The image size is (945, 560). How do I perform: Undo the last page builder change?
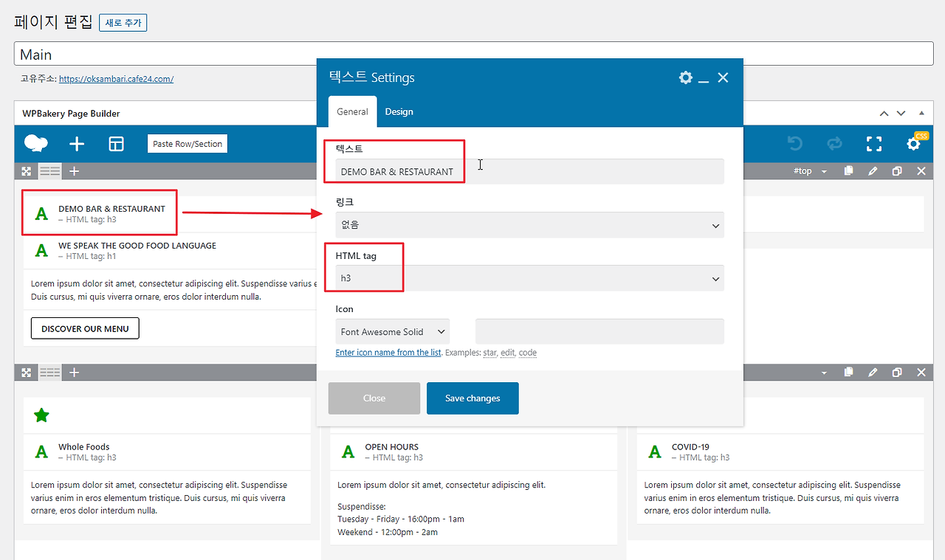(x=794, y=144)
